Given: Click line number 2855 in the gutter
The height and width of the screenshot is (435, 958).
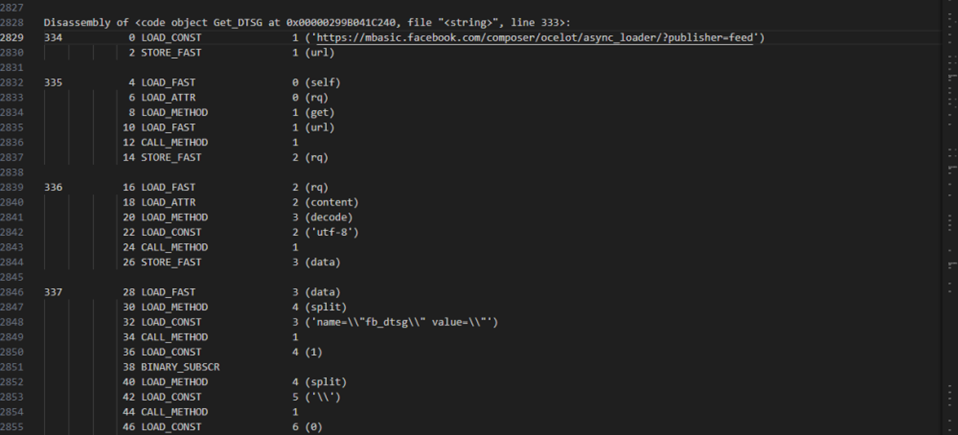Looking at the screenshot, I should (13, 427).
